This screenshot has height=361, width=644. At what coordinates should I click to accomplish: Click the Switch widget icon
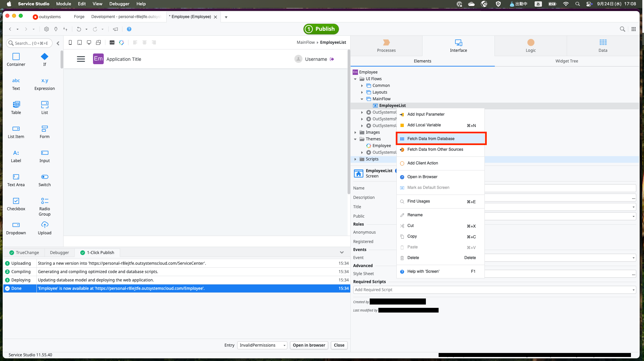point(44,177)
